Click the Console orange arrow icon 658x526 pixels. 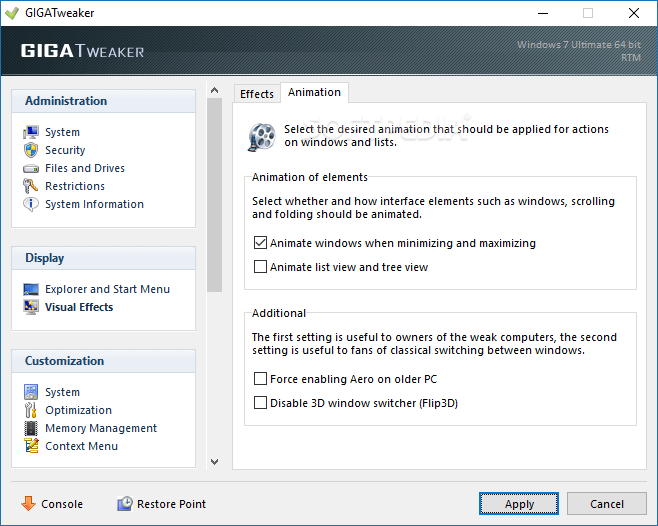(28, 503)
